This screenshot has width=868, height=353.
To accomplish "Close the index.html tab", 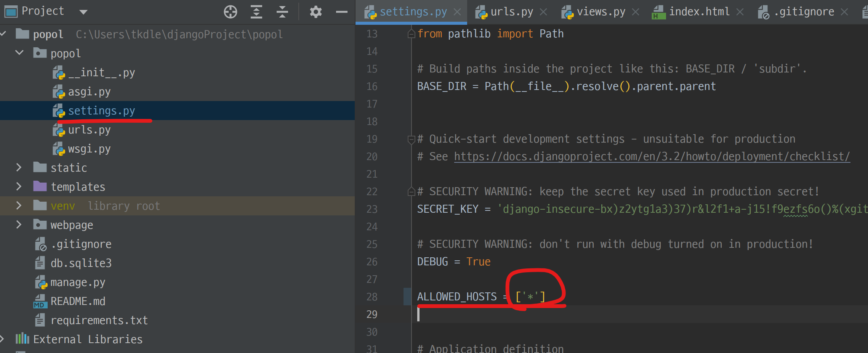I will [x=740, y=12].
